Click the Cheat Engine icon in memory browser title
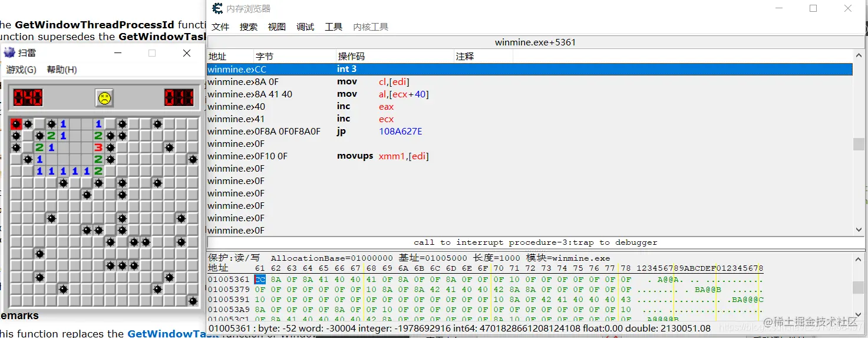Screen dimensions: 868x338 point(217,8)
